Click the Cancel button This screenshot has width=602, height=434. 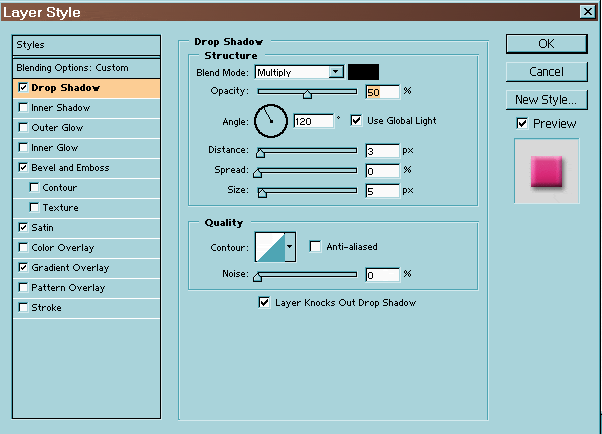546,72
